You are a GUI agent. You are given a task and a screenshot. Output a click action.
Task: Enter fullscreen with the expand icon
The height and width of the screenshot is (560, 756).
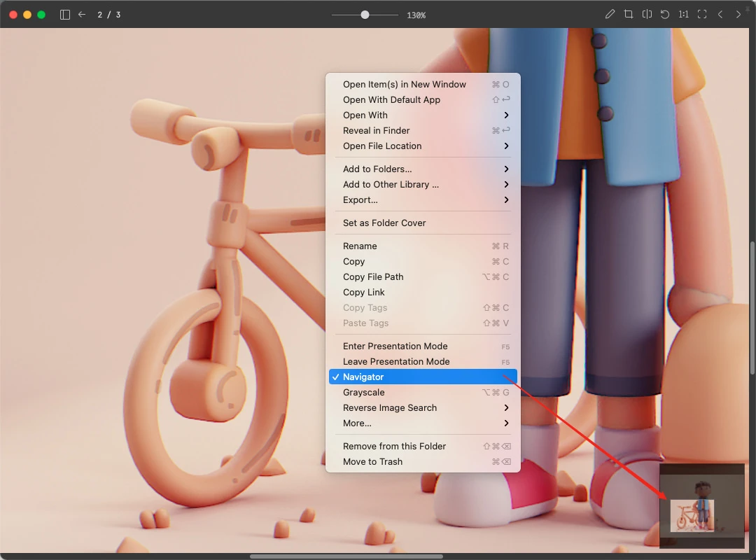(x=702, y=15)
